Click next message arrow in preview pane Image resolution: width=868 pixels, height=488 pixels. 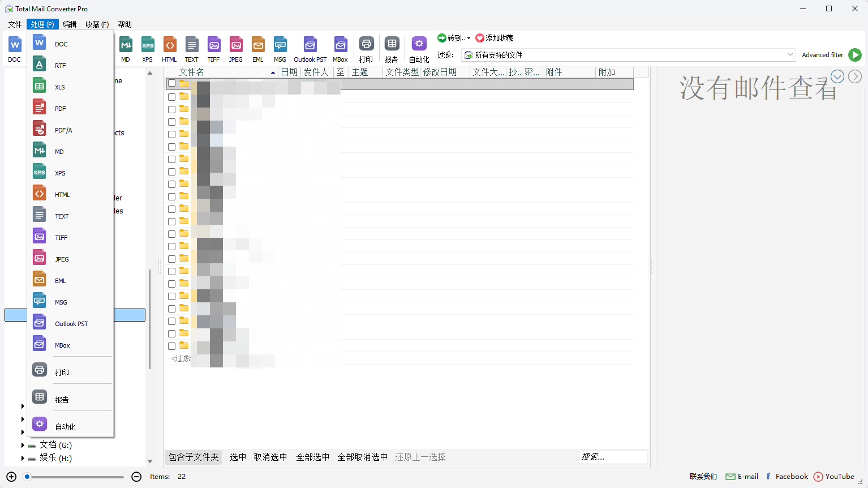pyautogui.click(x=855, y=76)
